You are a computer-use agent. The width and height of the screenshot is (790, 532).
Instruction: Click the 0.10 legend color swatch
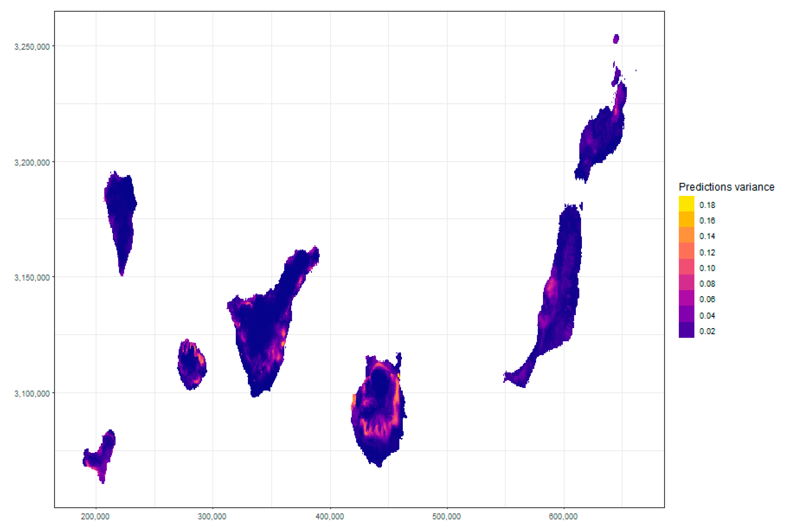coord(686,267)
